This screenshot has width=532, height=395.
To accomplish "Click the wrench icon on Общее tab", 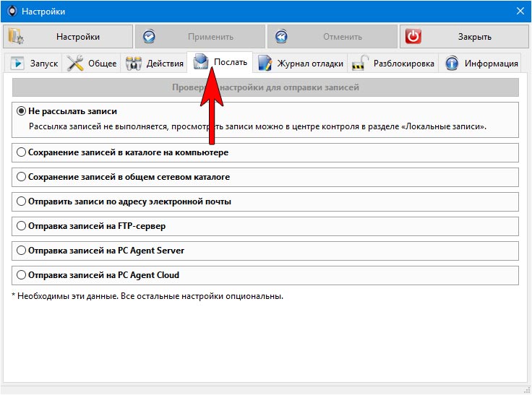I will click(75, 64).
